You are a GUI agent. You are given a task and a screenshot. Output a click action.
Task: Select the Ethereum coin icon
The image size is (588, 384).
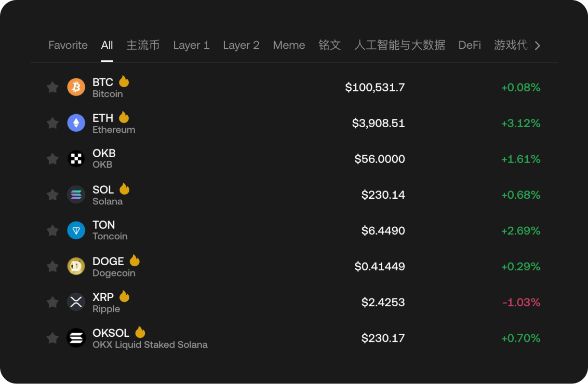[x=76, y=123]
